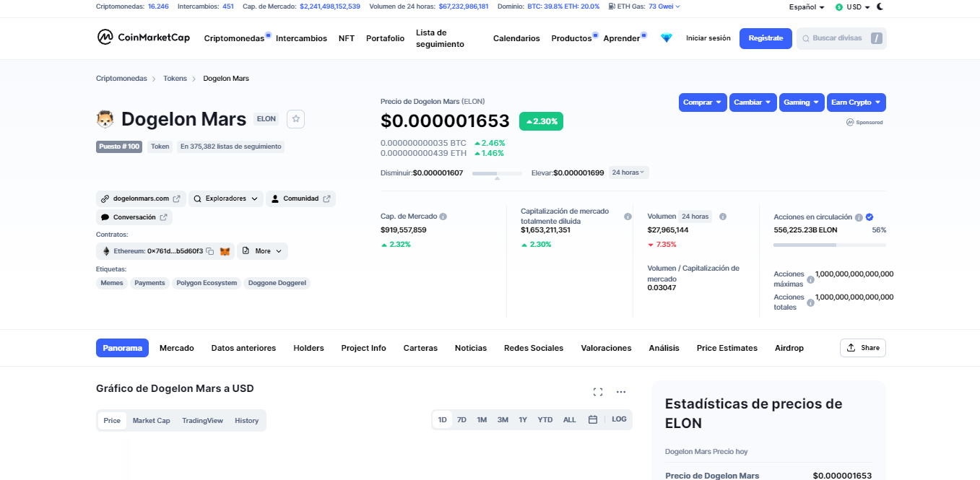980x480 pixels.
Task: Click the Buscar divisas search field
Action: coord(841,38)
